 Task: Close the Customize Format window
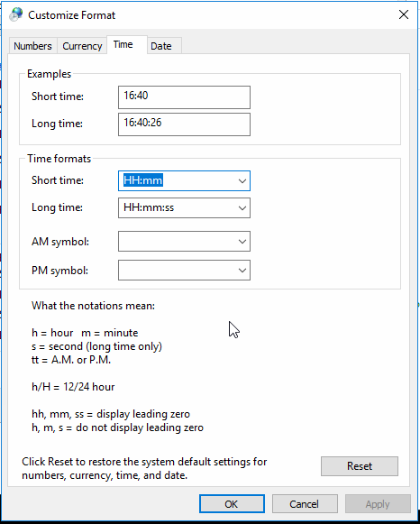click(404, 14)
